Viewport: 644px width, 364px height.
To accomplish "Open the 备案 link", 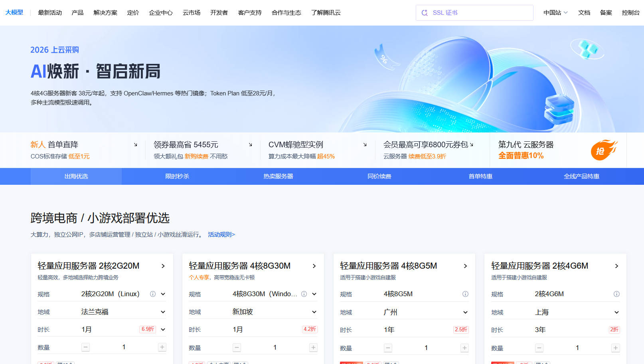I will pyautogui.click(x=606, y=13).
